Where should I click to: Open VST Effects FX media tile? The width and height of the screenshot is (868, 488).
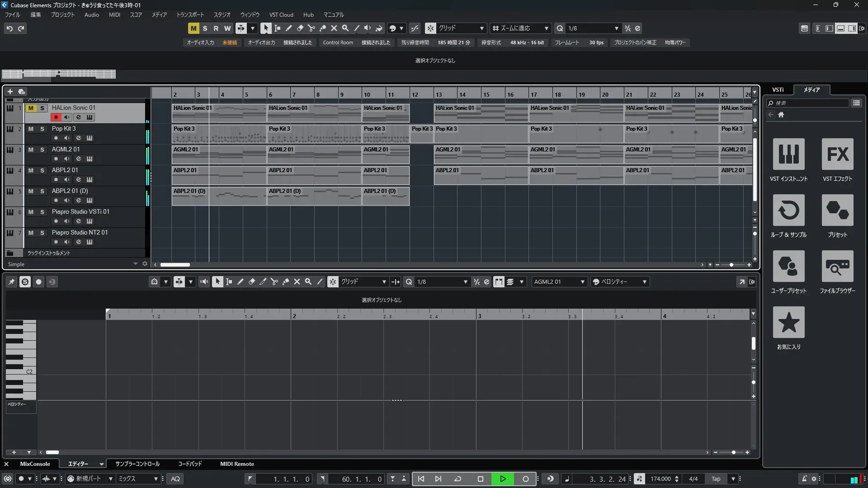pos(837,155)
